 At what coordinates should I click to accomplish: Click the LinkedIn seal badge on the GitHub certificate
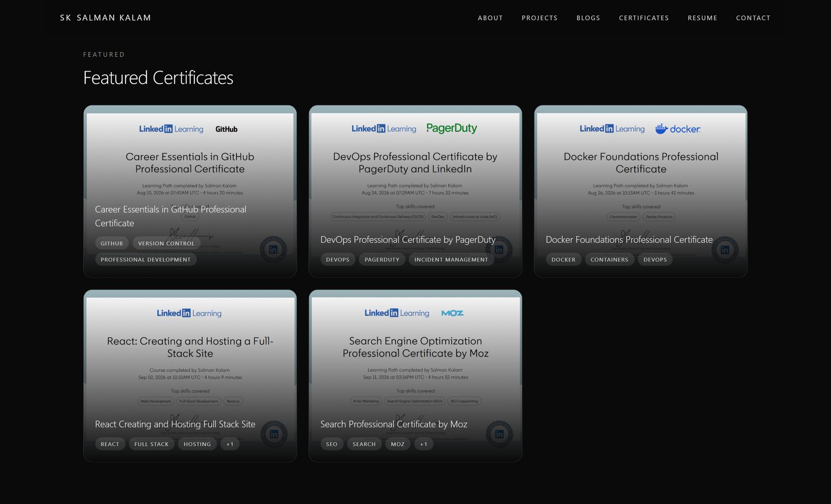[x=273, y=250]
